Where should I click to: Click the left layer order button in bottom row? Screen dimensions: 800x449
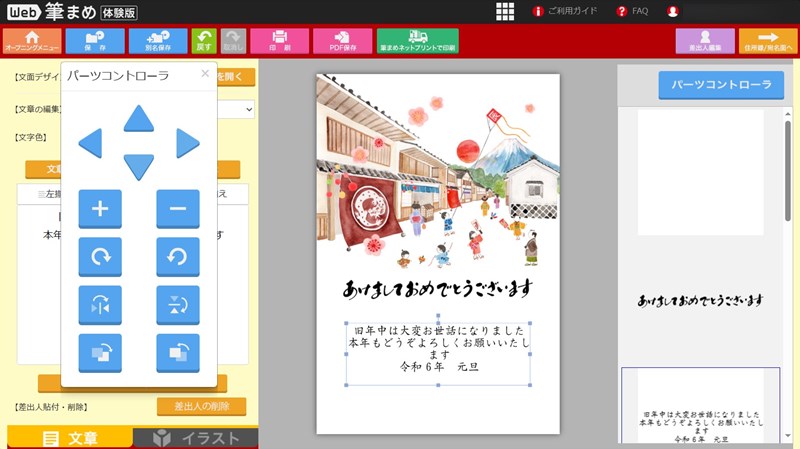click(100, 353)
